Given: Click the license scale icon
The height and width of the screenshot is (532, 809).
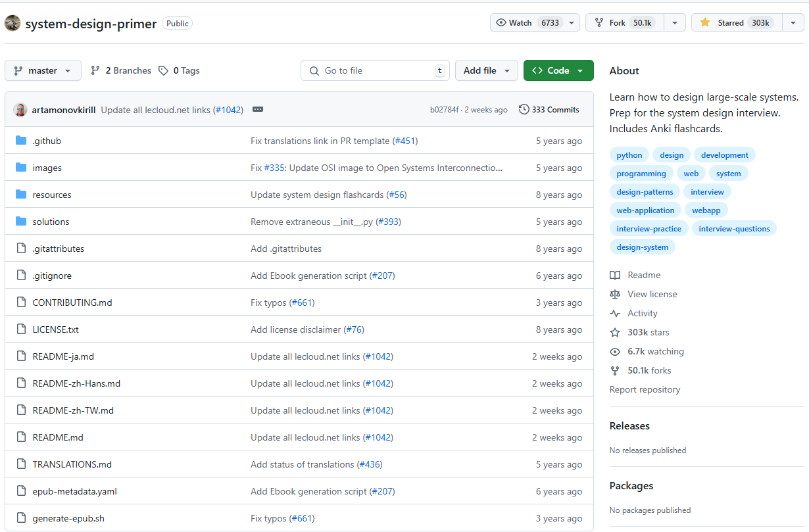Looking at the screenshot, I should (615, 294).
